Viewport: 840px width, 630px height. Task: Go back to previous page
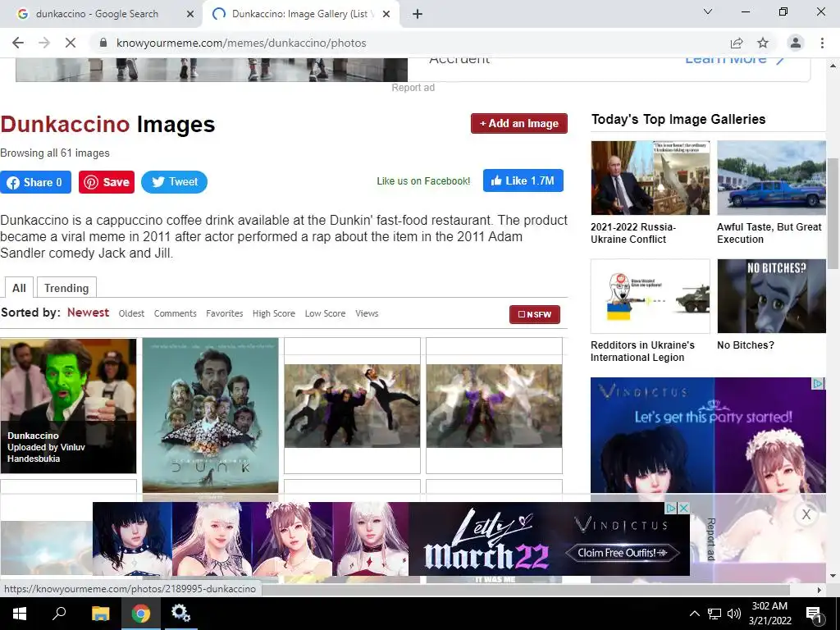pos(18,43)
